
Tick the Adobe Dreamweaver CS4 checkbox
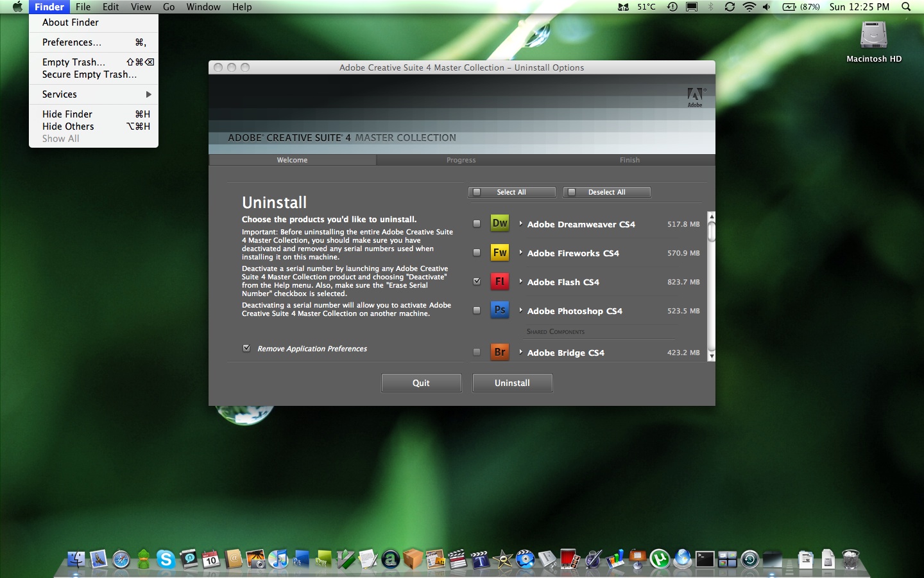pos(477,223)
